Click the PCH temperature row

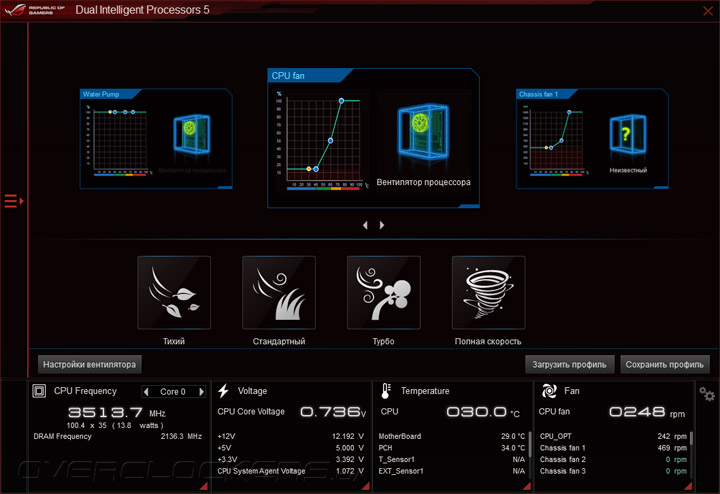(x=452, y=448)
